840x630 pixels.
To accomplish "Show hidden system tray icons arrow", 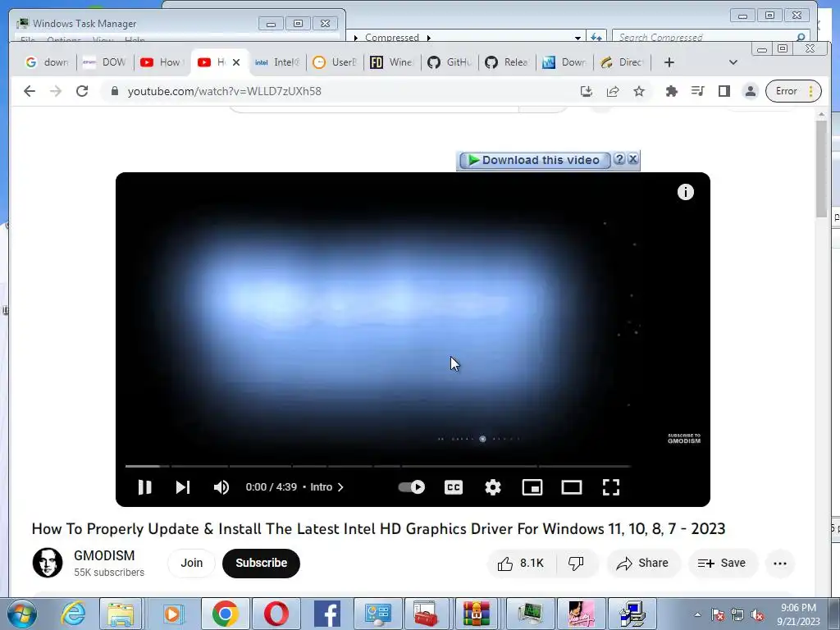I will coord(697,615).
